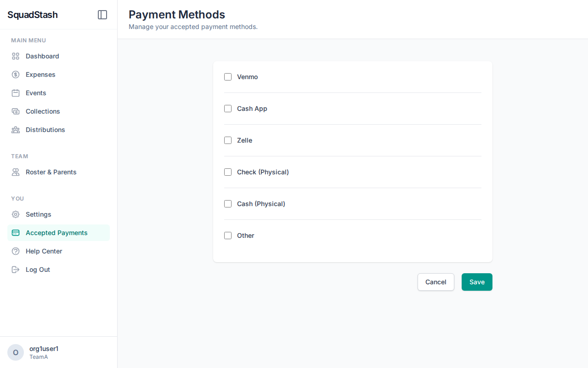The width and height of the screenshot is (588, 368).
Task: Click the Roster & Parents people icon
Action: (x=15, y=172)
